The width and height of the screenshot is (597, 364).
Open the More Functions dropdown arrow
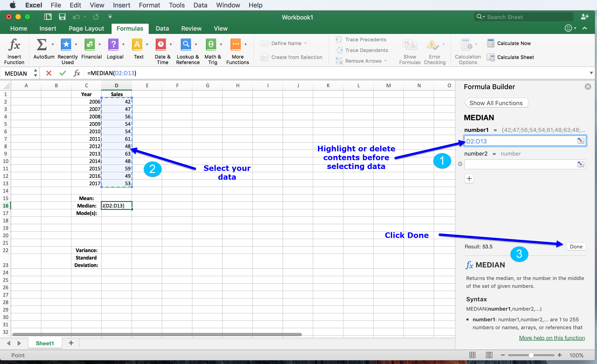click(x=246, y=45)
